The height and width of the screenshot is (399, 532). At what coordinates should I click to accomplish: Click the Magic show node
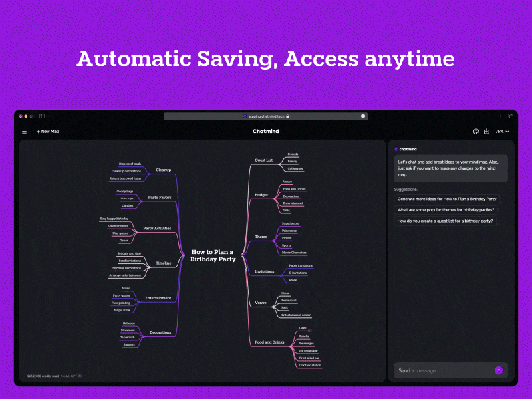pyautogui.click(x=122, y=310)
